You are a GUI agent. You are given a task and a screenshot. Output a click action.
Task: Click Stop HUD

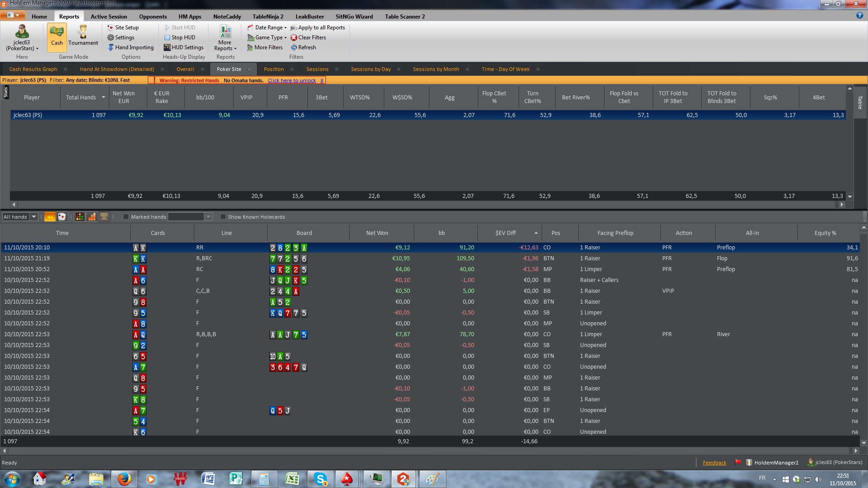pos(179,38)
